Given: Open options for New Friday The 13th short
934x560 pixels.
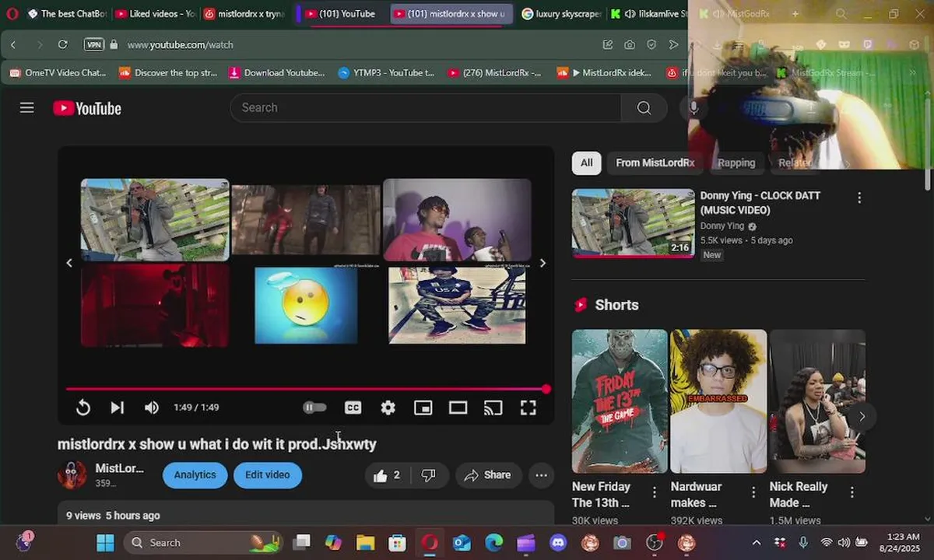Looking at the screenshot, I should click(x=655, y=492).
